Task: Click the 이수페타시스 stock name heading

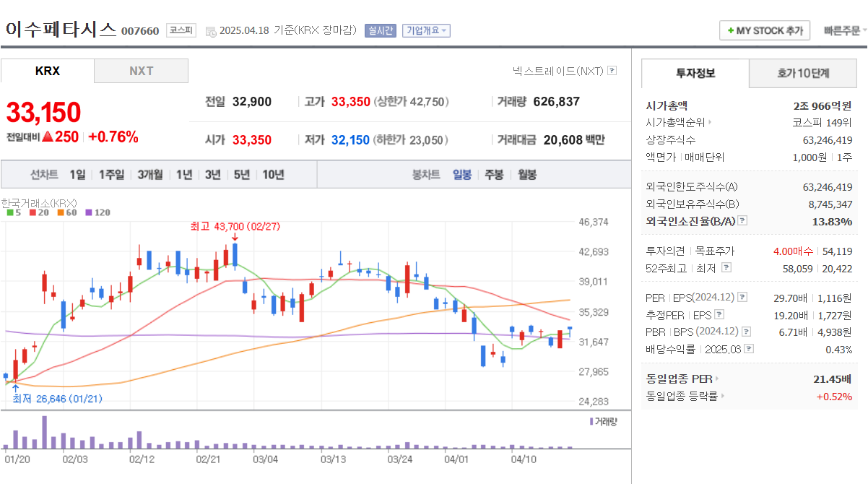Action: (x=61, y=30)
